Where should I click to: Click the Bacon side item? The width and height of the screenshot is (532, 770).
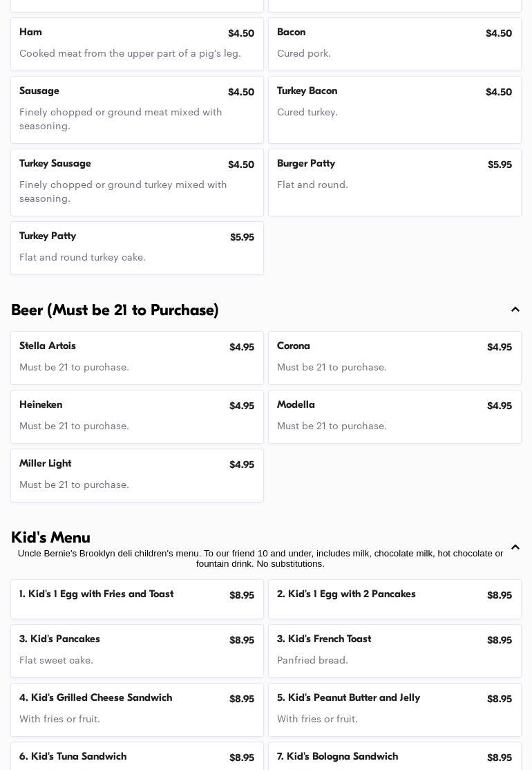click(395, 44)
